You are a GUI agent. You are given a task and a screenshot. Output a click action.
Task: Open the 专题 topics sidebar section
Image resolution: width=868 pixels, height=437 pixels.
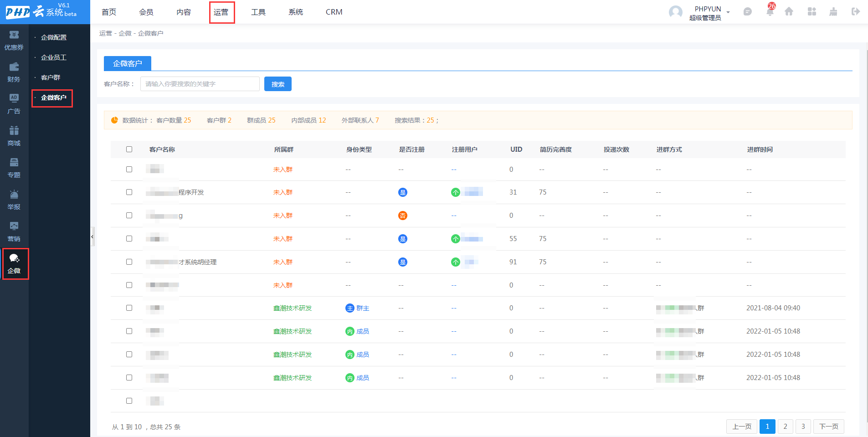(x=14, y=168)
